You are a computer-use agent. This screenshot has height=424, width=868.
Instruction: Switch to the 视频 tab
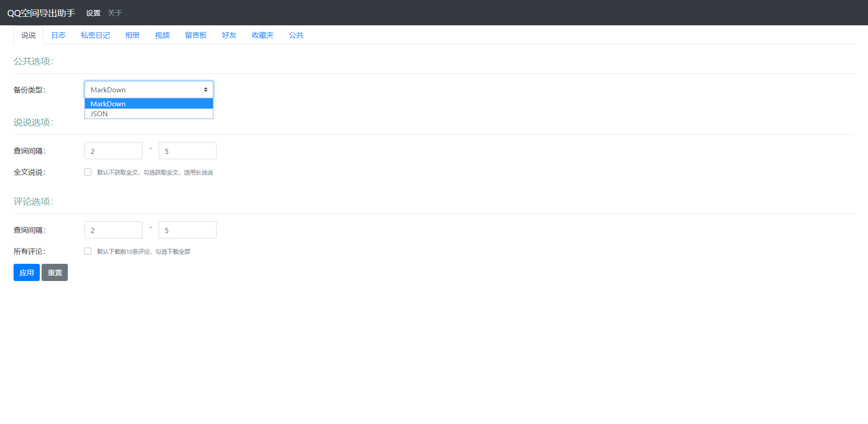tap(162, 35)
